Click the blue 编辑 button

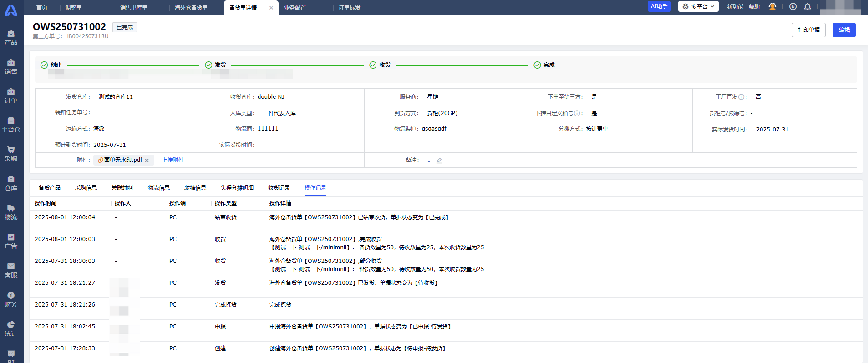[x=844, y=30]
